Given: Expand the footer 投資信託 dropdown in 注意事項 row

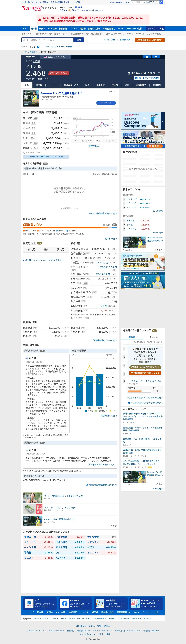Looking at the screenshot, I should [x=137, y=618].
